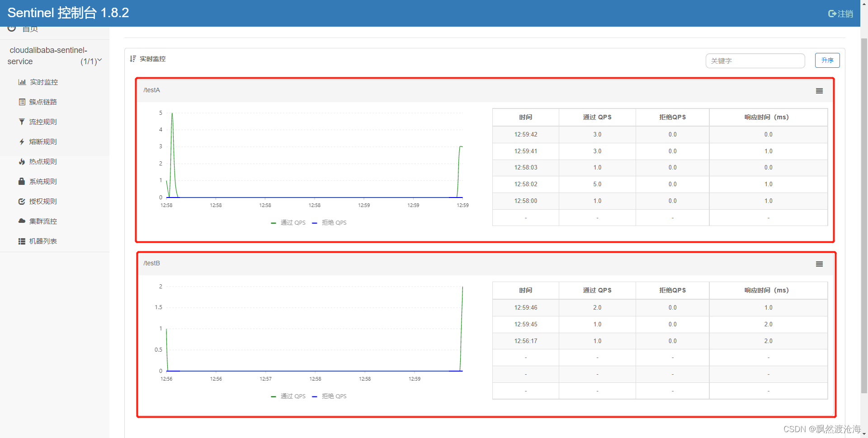
Task: Click the sort icon beside 实时监控 heading
Action: click(x=133, y=59)
